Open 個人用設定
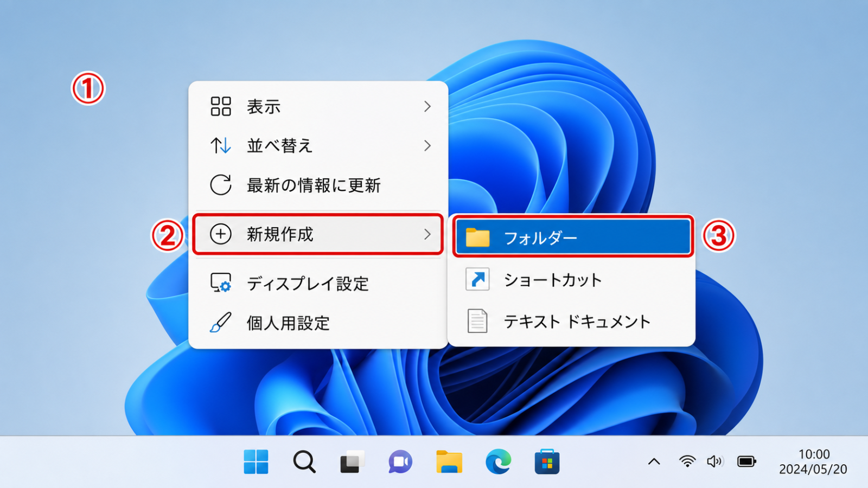The image size is (868, 488). (x=318, y=323)
